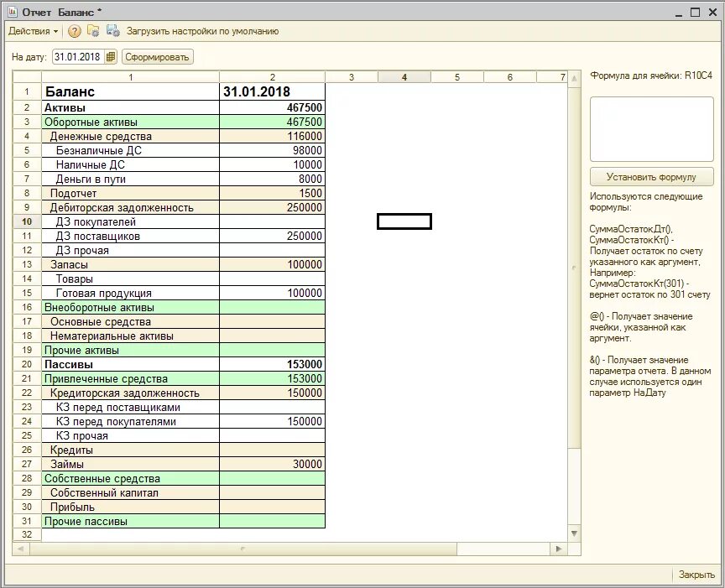
Task: Select cell Внеоборотные активы
Action: pyautogui.click(x=130, y=307)
